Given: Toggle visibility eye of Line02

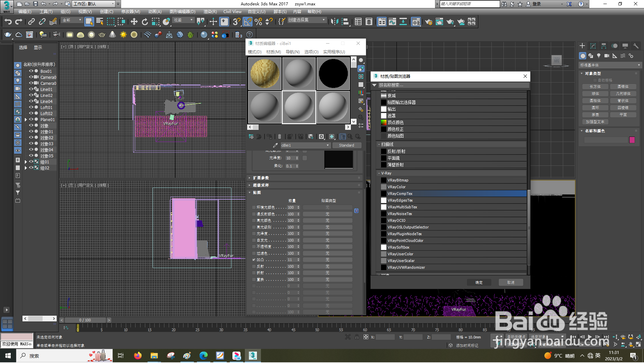Looking at the screenshot, I should point(31,95).
